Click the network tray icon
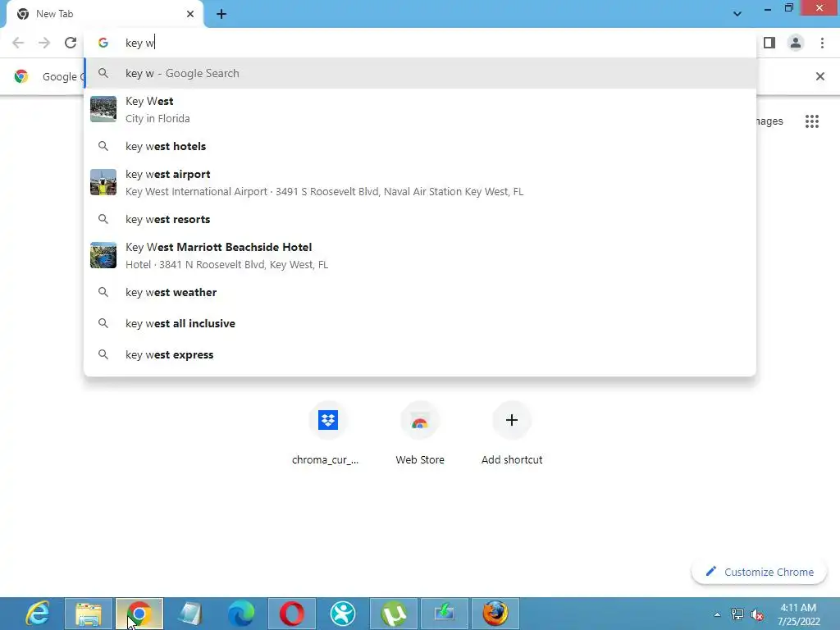Screen dimensions: 840x630 (737, 614)
